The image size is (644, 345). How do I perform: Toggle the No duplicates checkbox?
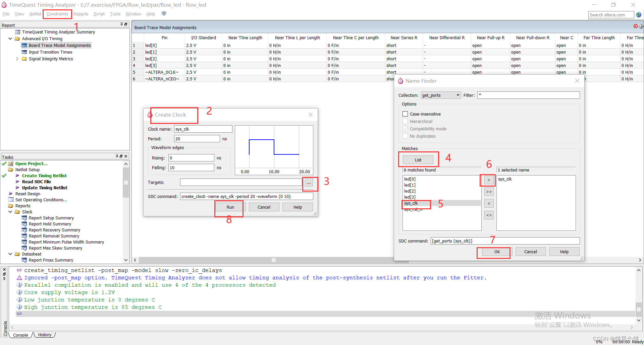[x=405, y=136]
